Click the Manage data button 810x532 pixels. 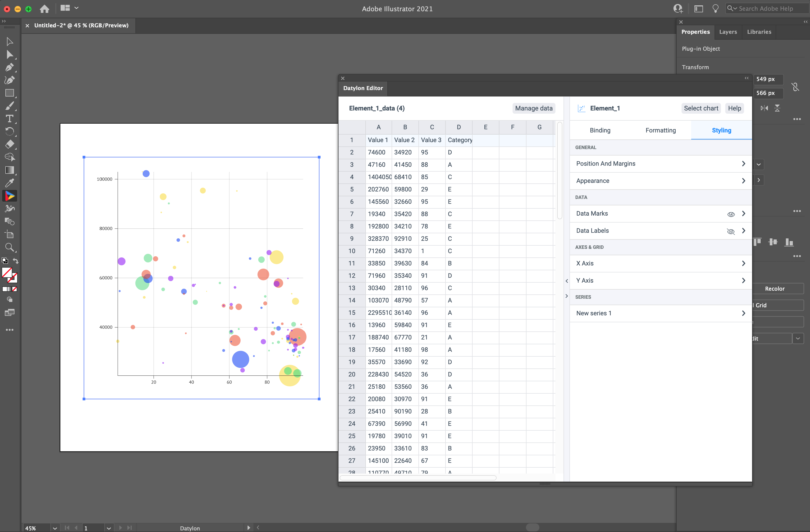(x=533, y=108)
